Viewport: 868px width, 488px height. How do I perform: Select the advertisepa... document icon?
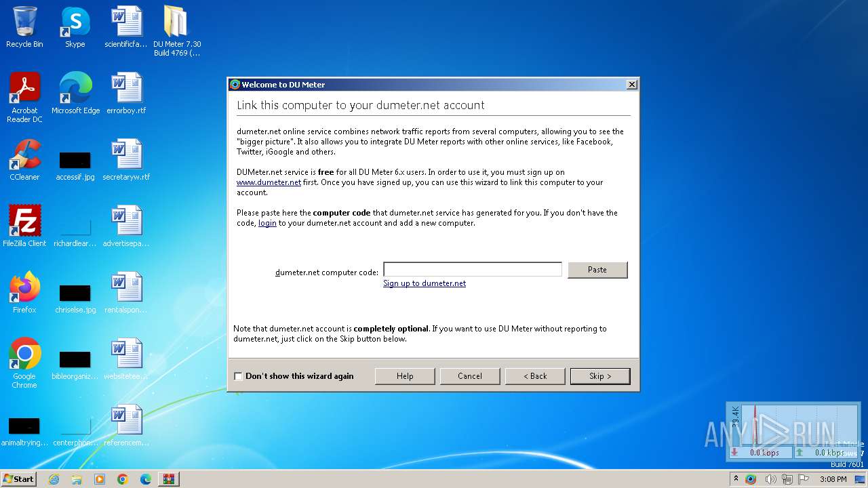click(126, 226)
